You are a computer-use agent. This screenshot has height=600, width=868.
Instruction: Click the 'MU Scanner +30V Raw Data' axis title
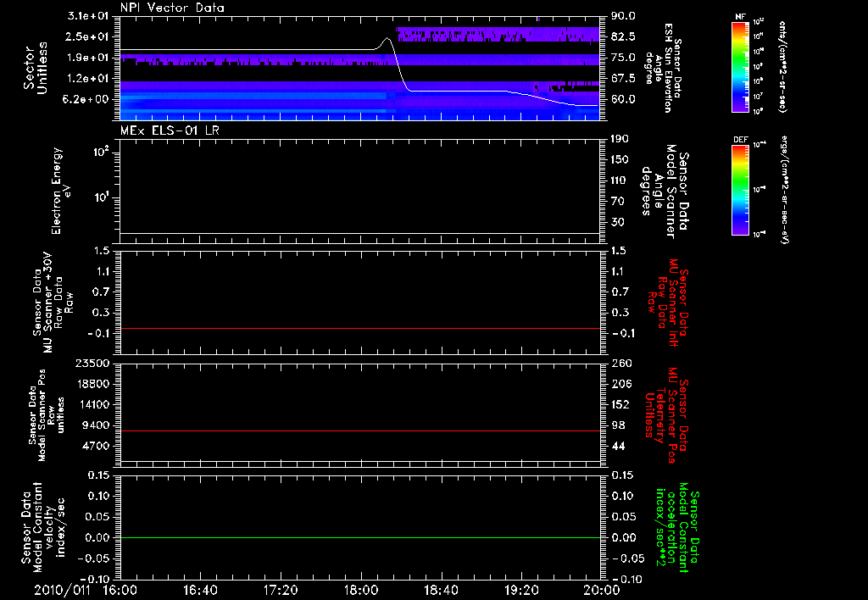pos(52,303)
